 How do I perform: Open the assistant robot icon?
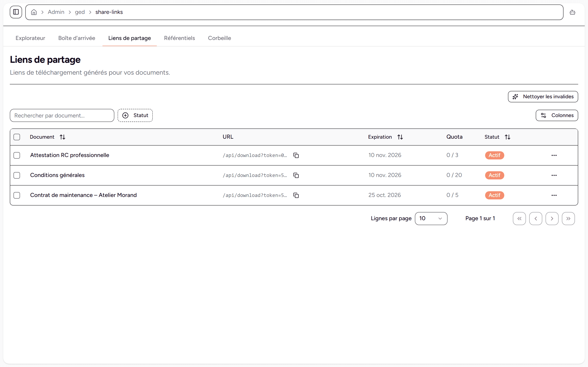572,12
